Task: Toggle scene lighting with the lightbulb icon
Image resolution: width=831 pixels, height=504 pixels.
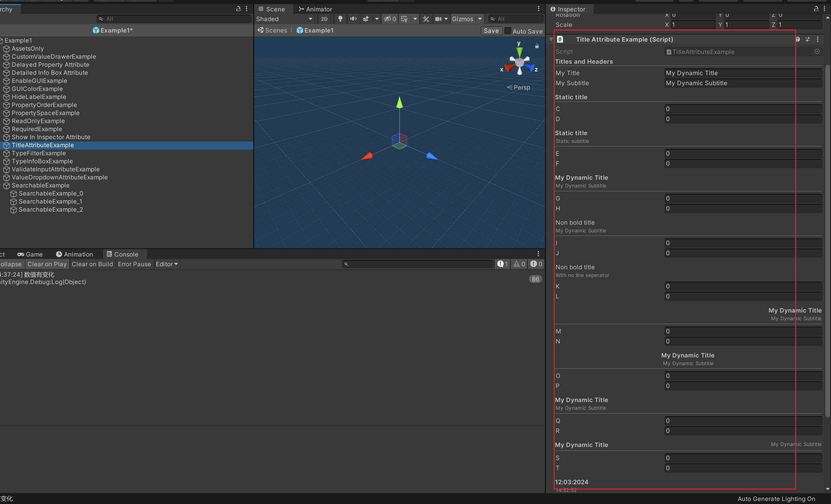Action: (x=340, y=19)
